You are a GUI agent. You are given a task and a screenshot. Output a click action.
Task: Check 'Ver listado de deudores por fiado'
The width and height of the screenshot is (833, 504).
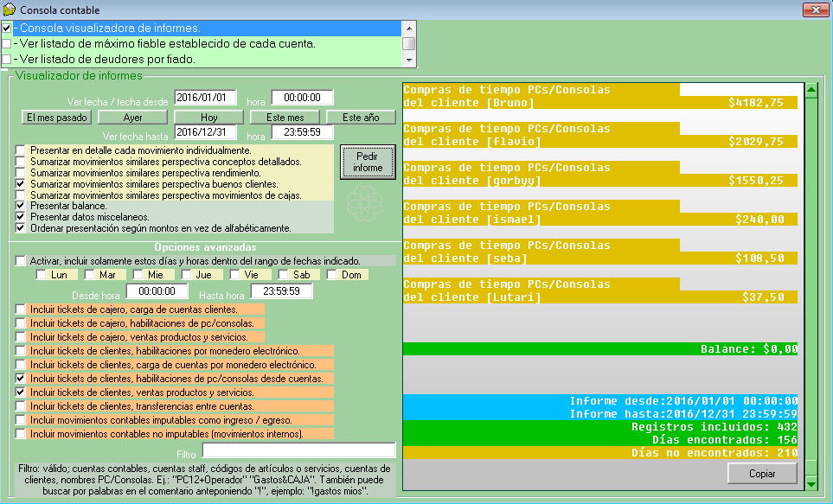point(6,59)
